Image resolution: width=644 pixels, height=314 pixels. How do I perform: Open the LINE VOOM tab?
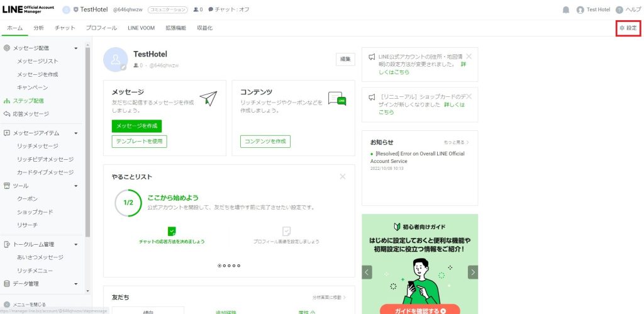click(x=142, y=28)
